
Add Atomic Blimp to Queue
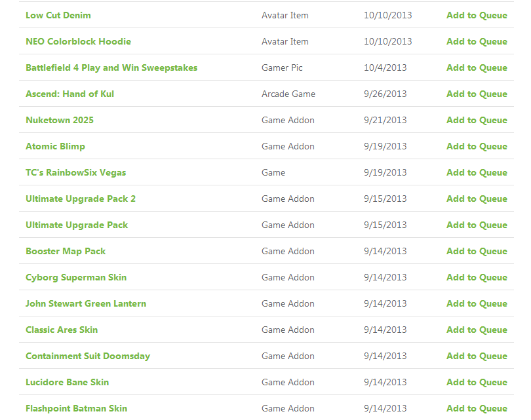pyautogui.click(x=477, y=146)
